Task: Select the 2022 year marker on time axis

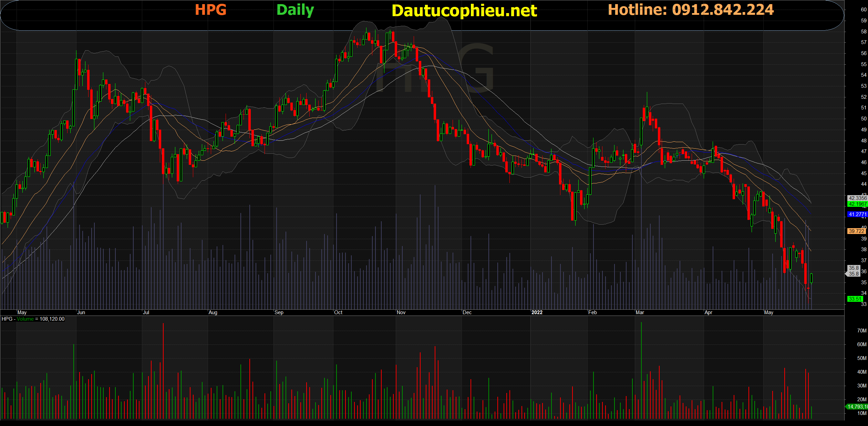Action: (537, 312)
